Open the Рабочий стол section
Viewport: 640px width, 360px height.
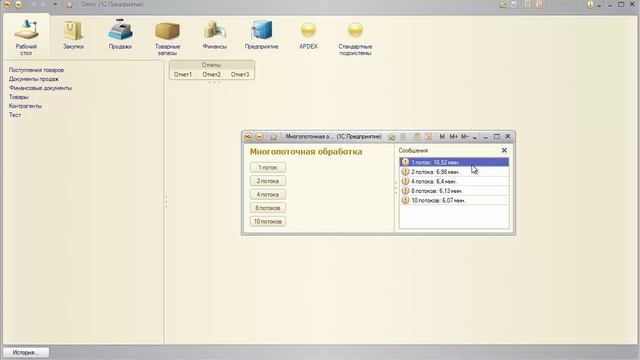tap(27, 37)
